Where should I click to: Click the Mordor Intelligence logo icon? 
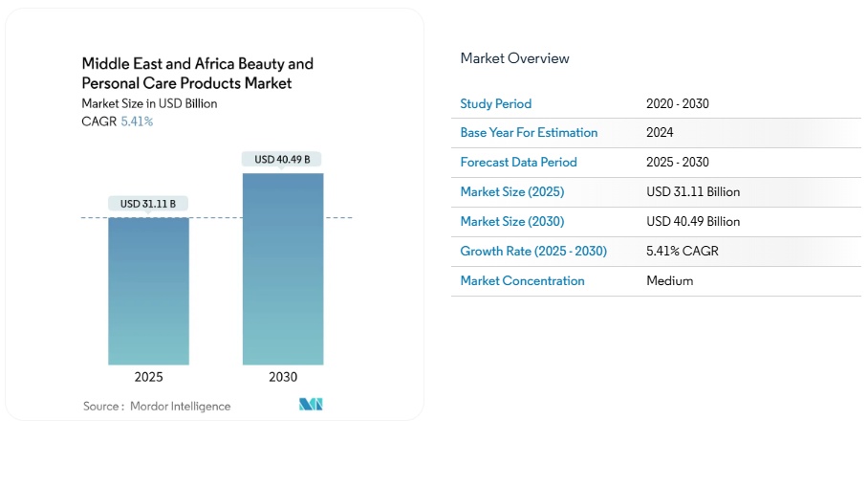coord(311,404)
